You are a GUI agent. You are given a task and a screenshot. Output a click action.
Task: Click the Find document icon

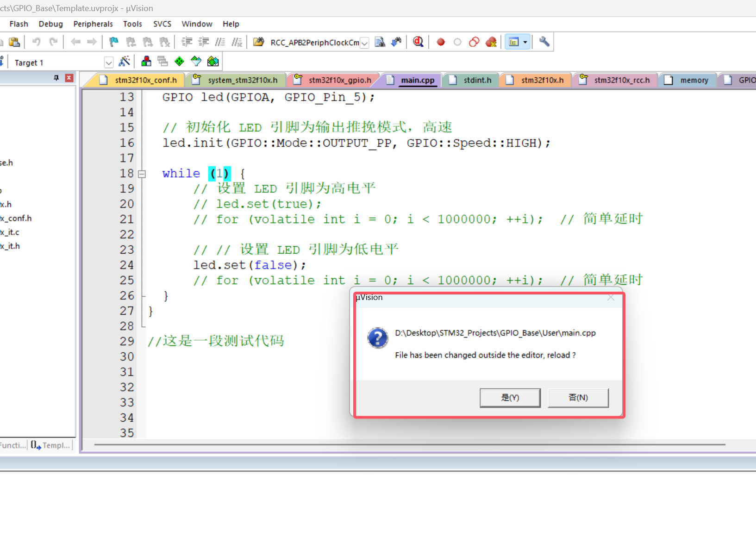tap(380, 42)
